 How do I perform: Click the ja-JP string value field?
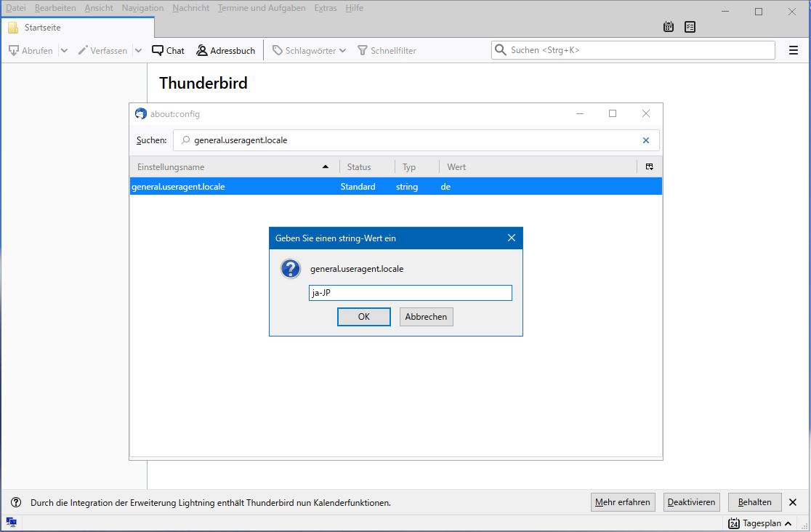coord(410,293)
